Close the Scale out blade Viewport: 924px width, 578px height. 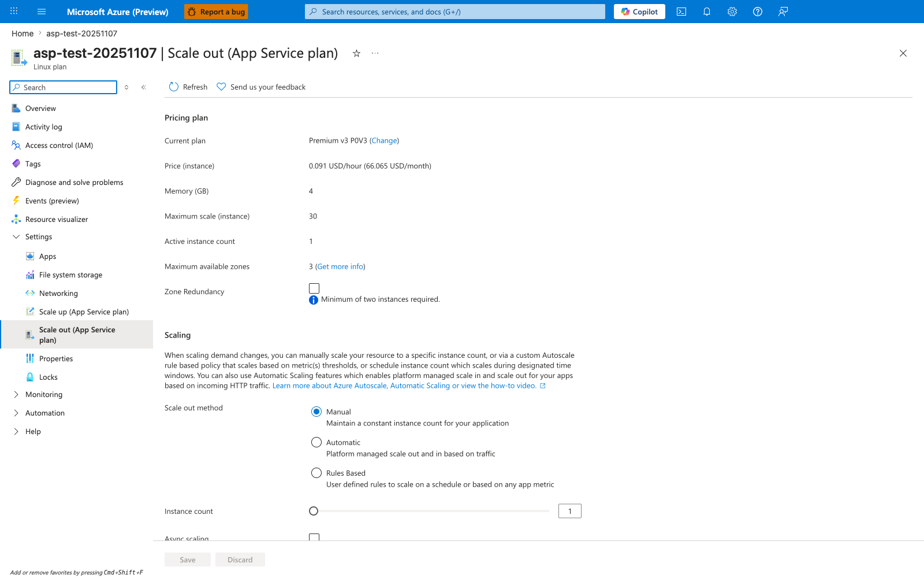tap(903, 53)
